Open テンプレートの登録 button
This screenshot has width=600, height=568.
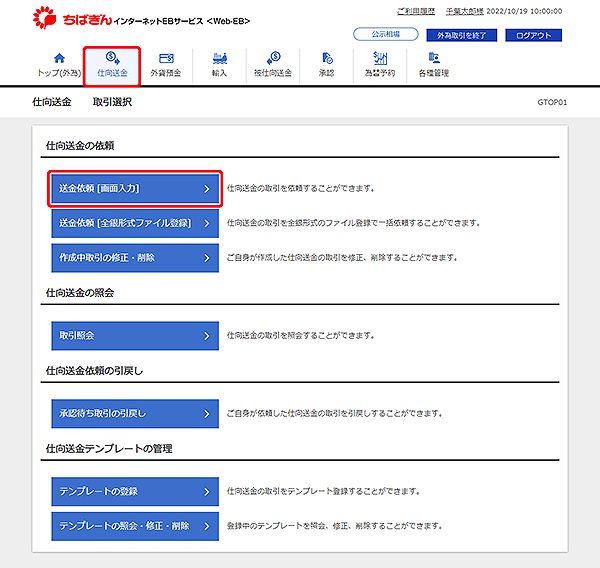135,491
